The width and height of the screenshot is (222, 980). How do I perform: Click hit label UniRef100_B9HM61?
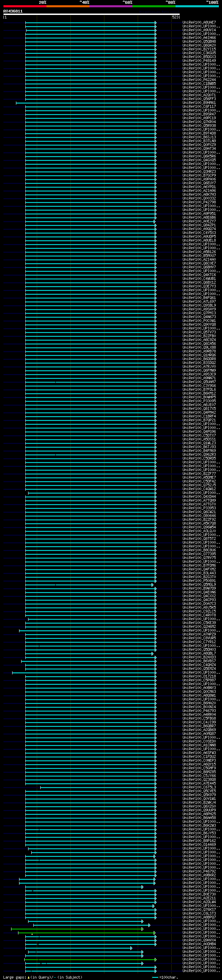coord(199,103)
